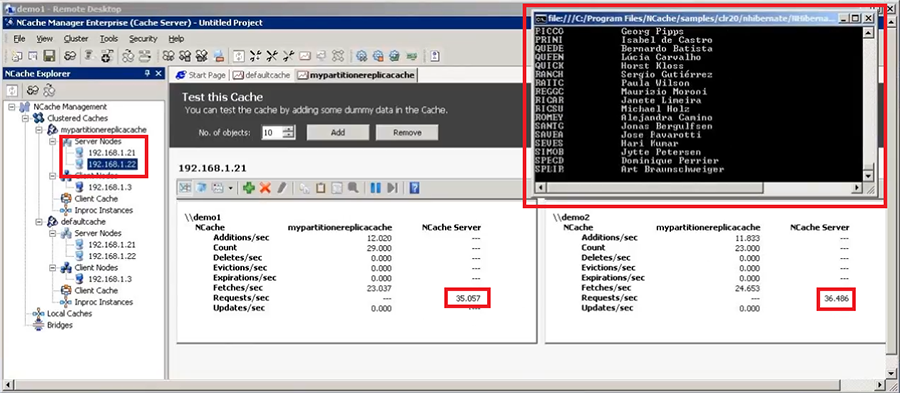Click the Update Data step-forward icon

[x=393, y=188]
